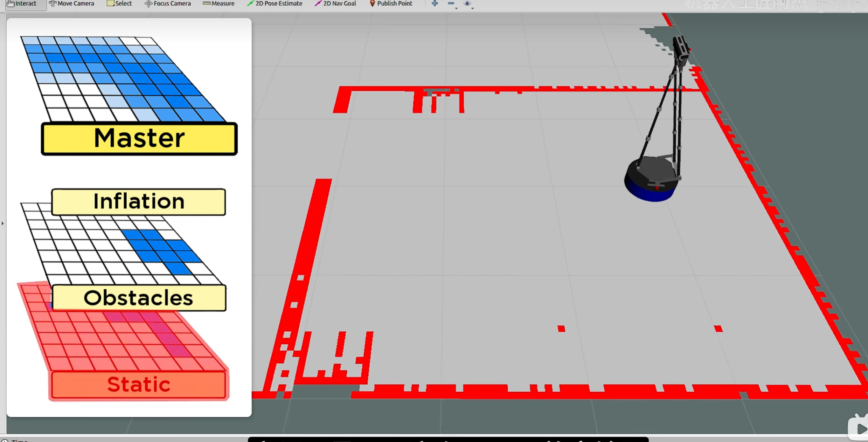Expand the collapsed left side panel arrow

tap(3, 223)
